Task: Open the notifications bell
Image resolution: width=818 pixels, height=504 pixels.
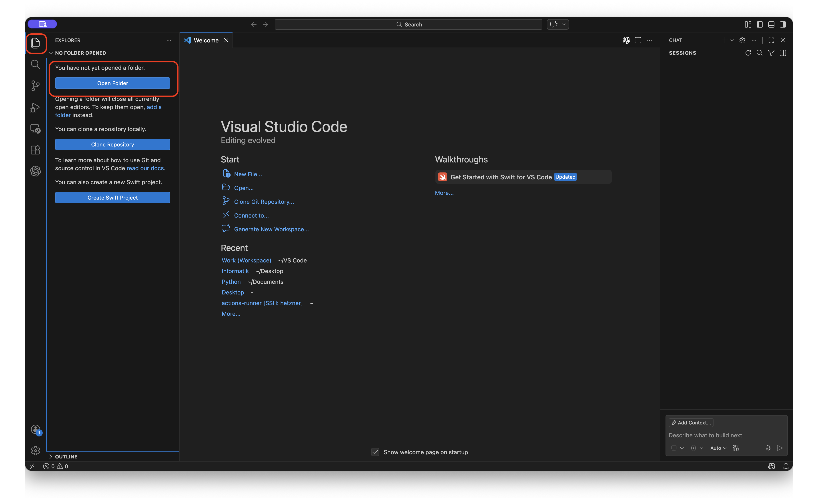Action: tap(786, 466)
